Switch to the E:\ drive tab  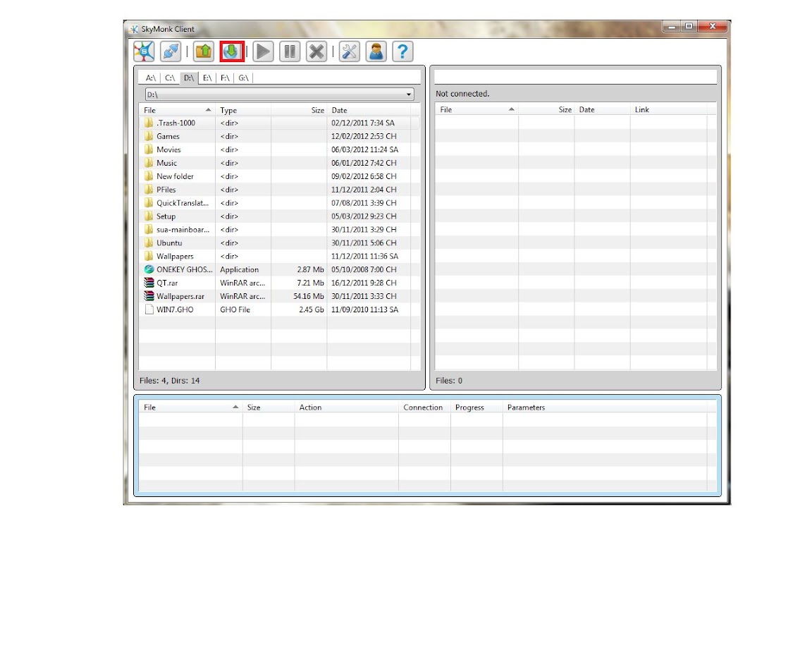coord(207,78)
